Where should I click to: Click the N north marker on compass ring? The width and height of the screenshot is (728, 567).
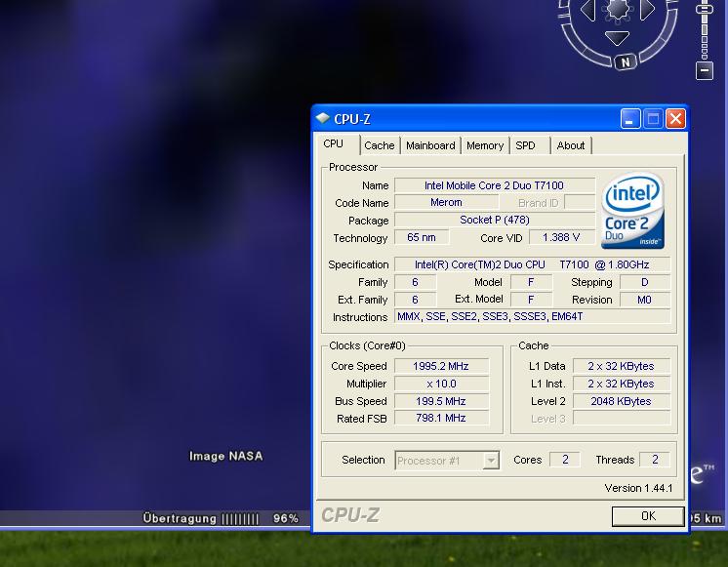(625, 62)
